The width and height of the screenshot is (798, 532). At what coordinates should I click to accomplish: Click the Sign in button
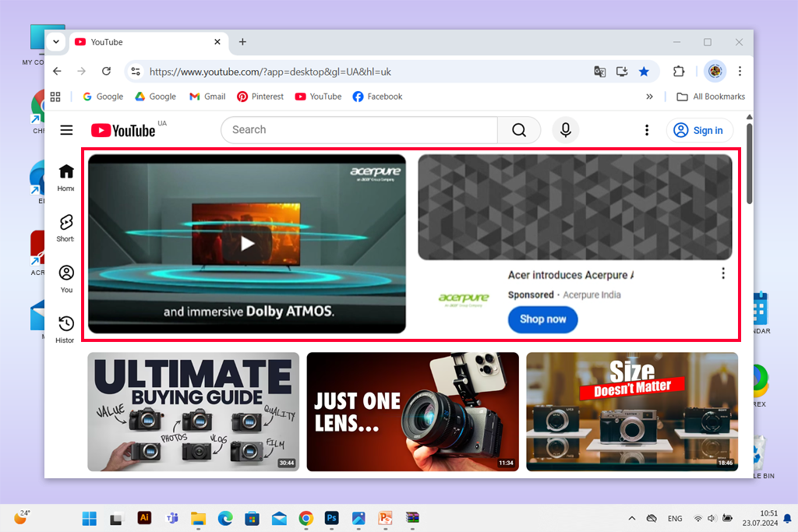[699, 130]
